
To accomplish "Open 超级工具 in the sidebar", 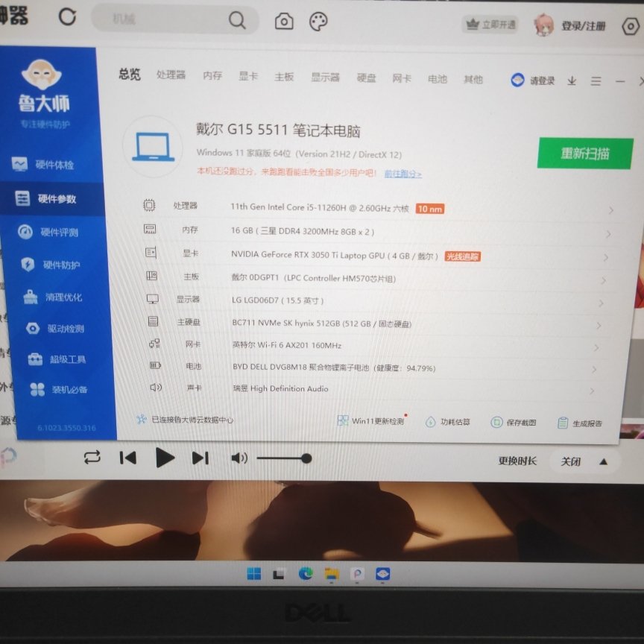I will pos(57,359).
